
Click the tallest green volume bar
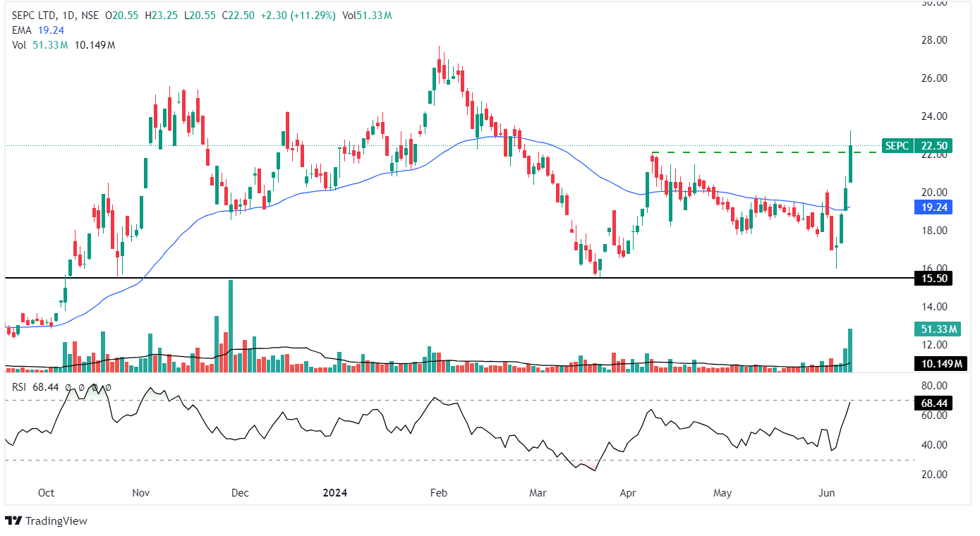pyautogui.click(x=230, y=324)
